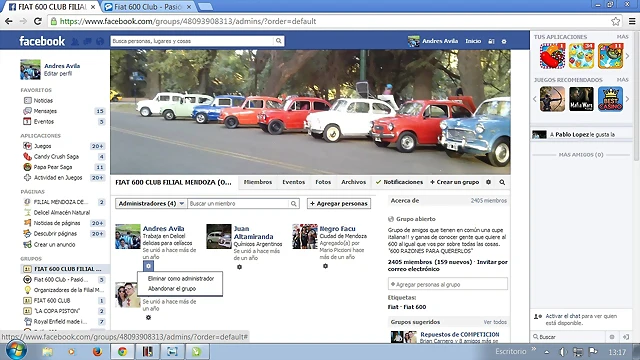Open Fotos group tab
Viewport: 640px width, 360px height.
(323, 182)
